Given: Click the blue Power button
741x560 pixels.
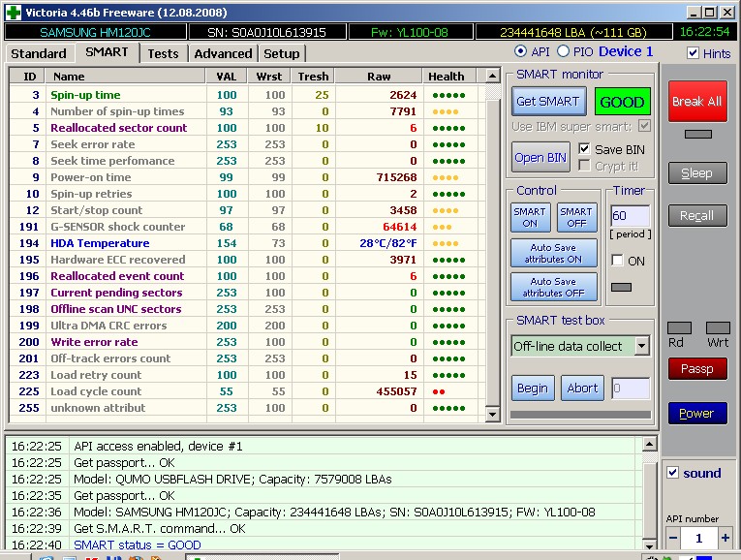Looking at the screenshot, I should [x=697, y=414].
